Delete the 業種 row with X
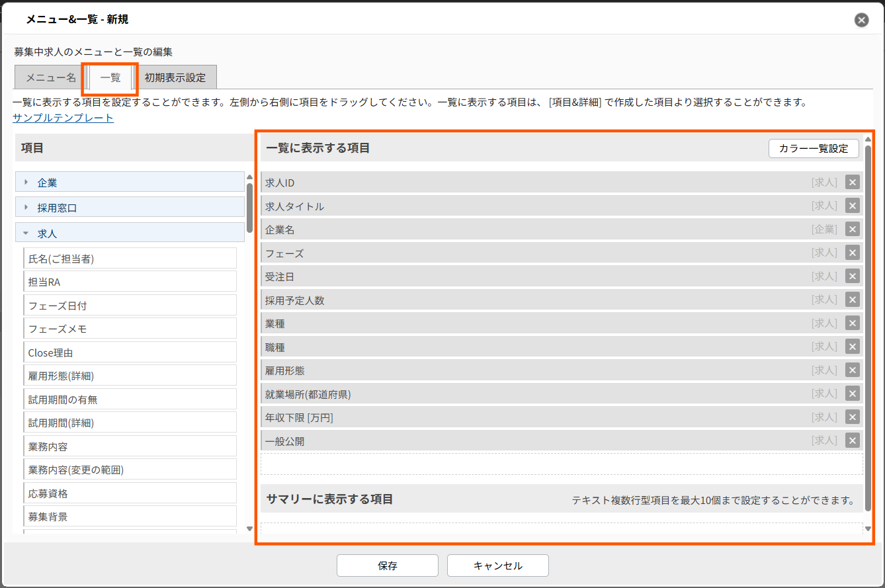The height and width of the screenshot is (588, 885). tap(853, 323)
